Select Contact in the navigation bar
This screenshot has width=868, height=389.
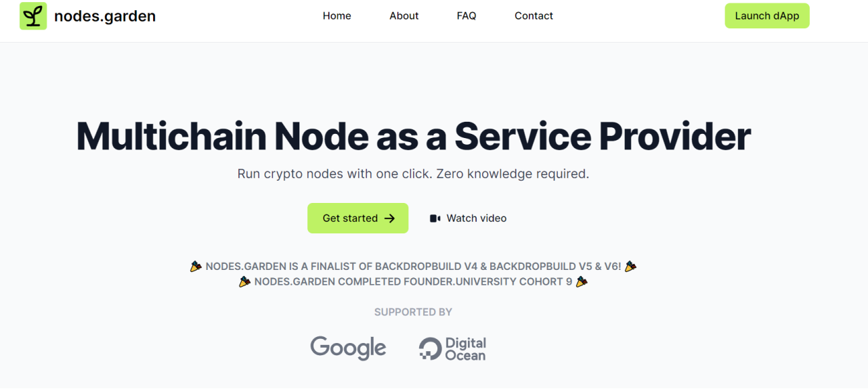534,16
